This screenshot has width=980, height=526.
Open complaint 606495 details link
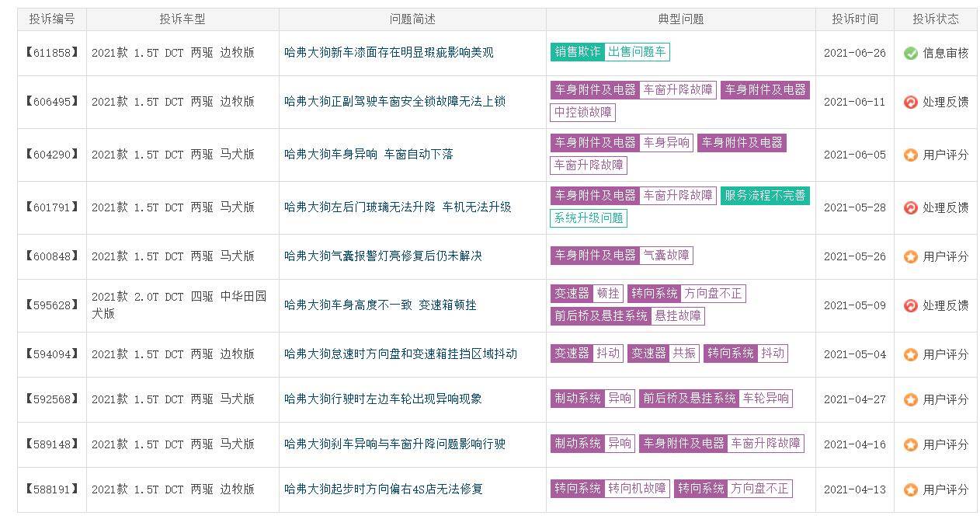51,102
